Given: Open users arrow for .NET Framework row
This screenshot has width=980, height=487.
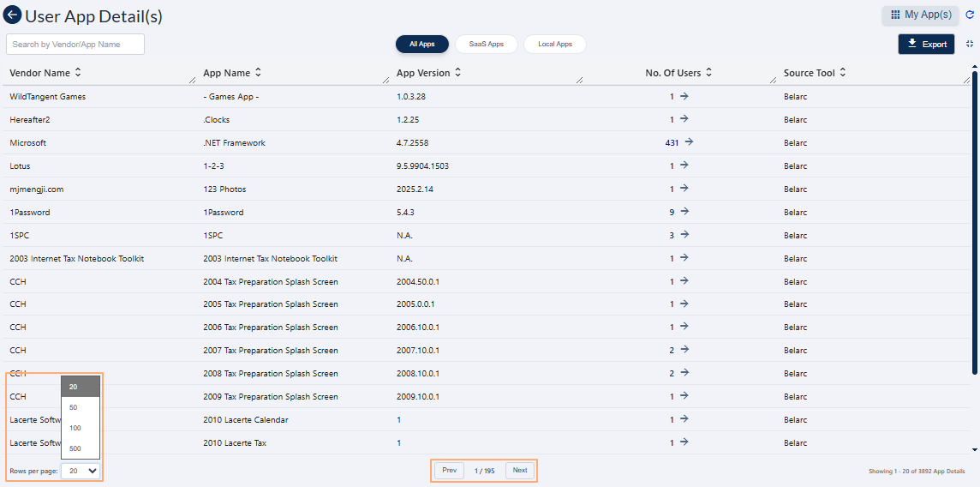Looking at the screenshot, I should point(689,142).
